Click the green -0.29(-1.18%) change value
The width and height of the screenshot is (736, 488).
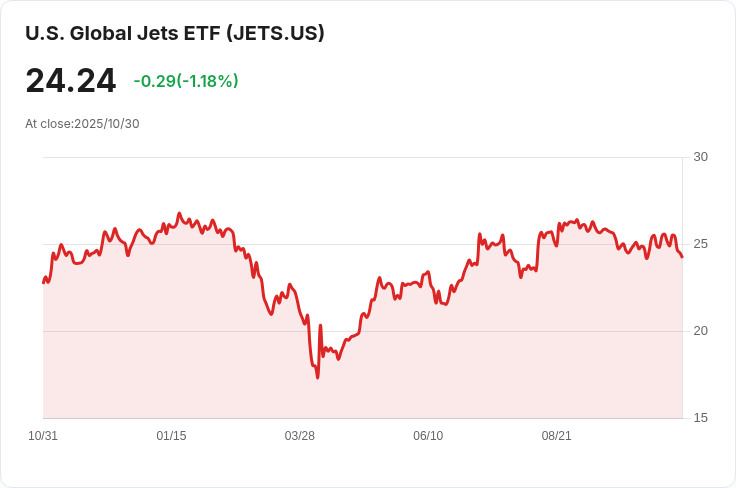[x=186, y=81]
